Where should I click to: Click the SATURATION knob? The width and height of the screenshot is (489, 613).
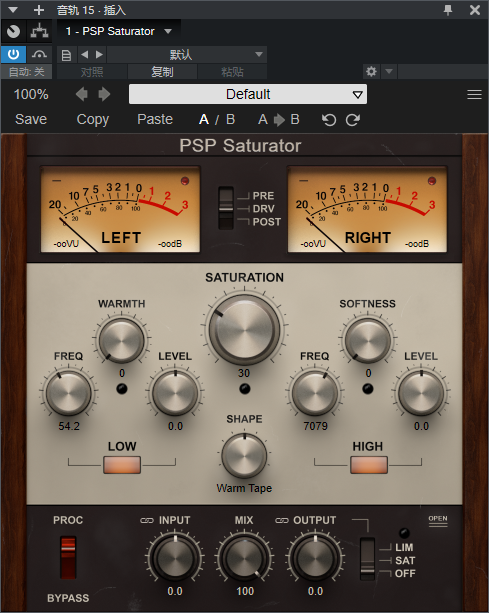[x=244, y=330]
